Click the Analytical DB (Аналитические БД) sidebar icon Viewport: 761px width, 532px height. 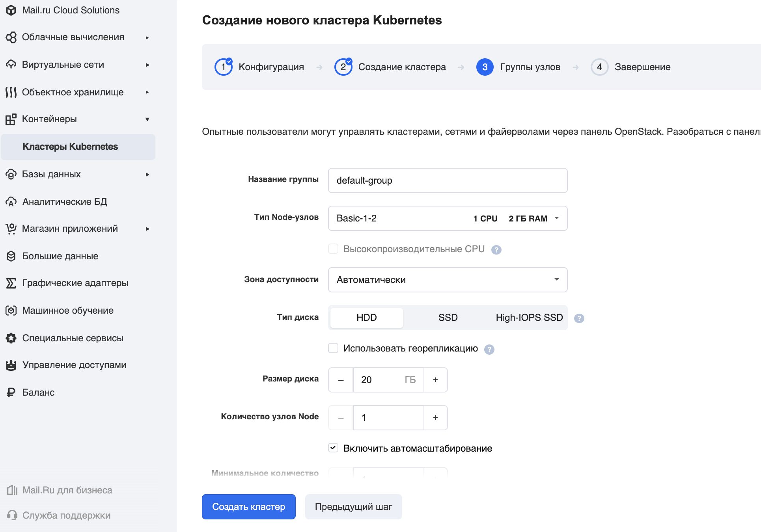coord(11,202)
